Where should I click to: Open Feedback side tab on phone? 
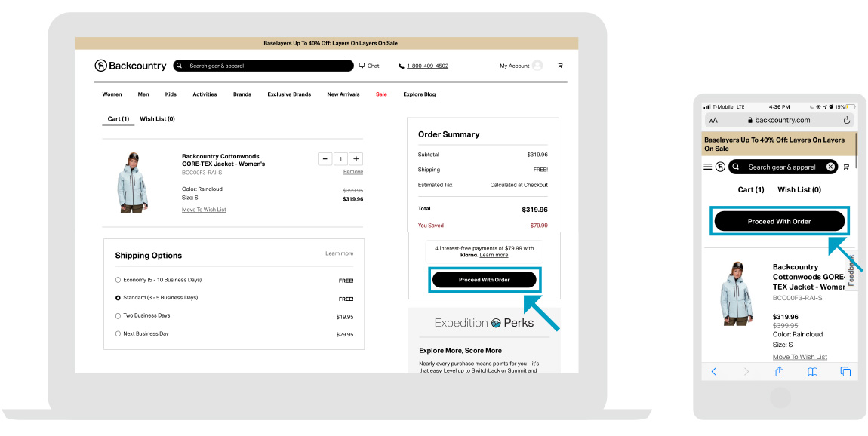click(x=851, y=269)
